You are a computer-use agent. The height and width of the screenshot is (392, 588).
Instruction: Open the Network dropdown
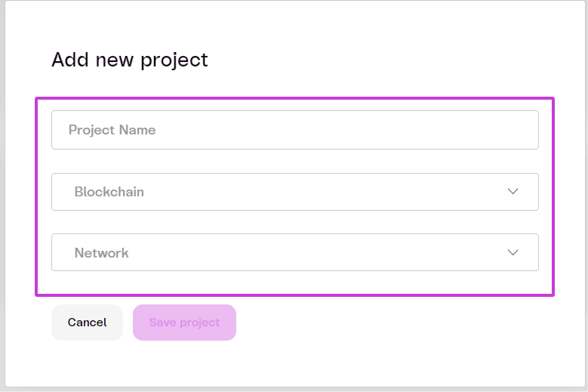294,252
